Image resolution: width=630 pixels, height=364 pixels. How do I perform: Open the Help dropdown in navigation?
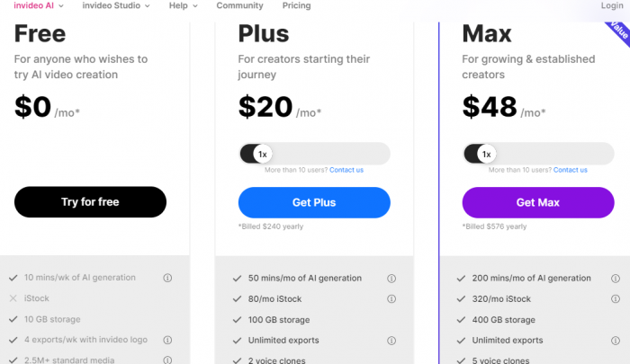184,5
